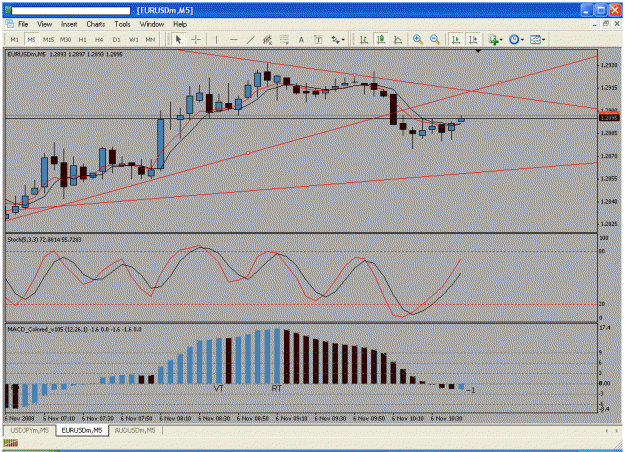Select the text label tool
The width and height of the screenshot is (625, 452).
pos(318,39)
